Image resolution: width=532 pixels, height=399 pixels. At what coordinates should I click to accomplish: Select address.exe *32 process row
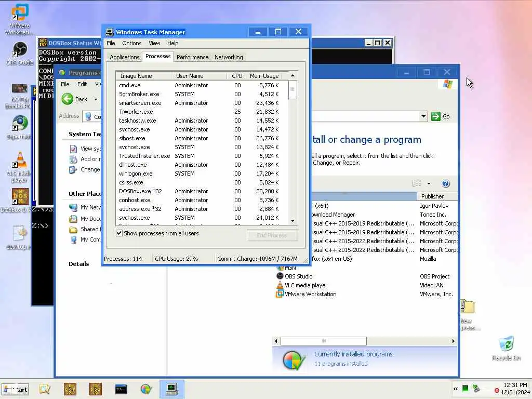[x=202, y=209]
